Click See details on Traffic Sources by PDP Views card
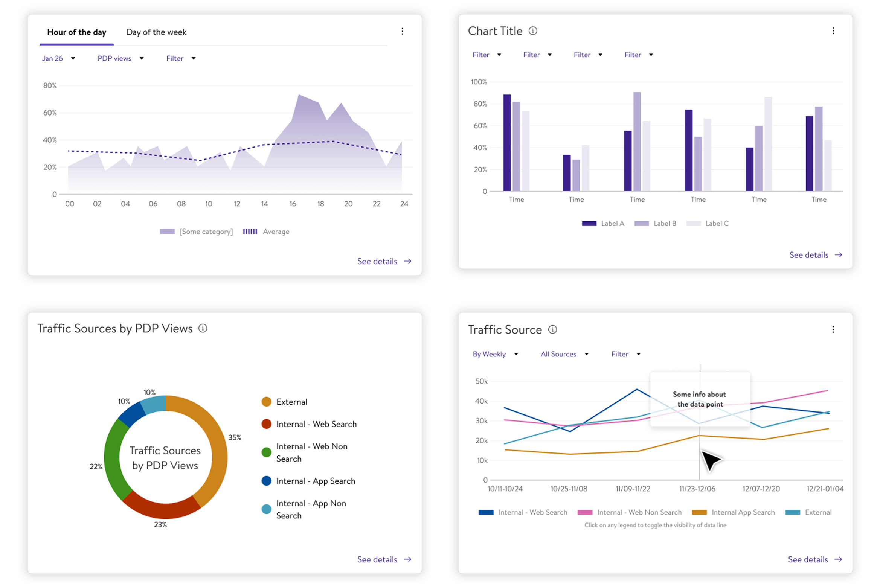 [x=378, y=559]
